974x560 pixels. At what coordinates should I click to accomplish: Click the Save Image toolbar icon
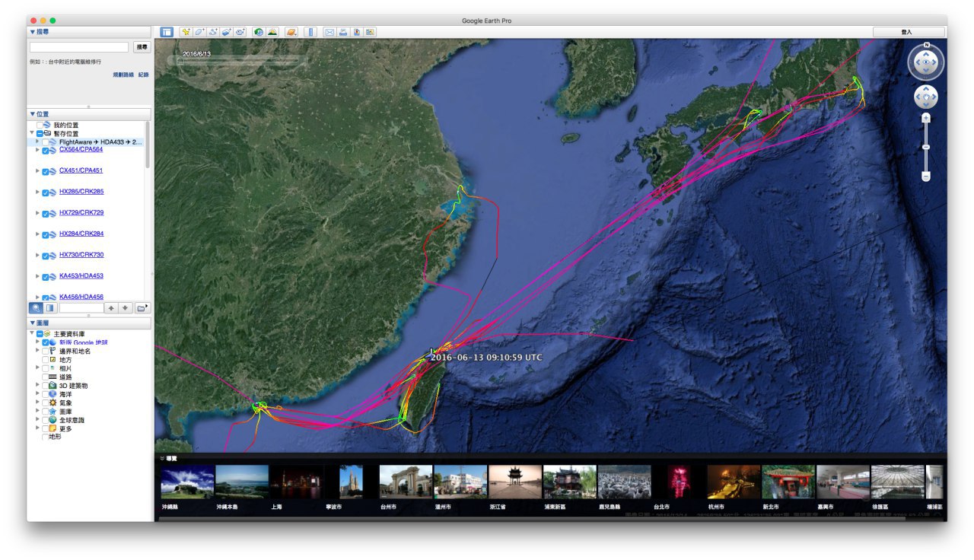click(x=357, y=32)
